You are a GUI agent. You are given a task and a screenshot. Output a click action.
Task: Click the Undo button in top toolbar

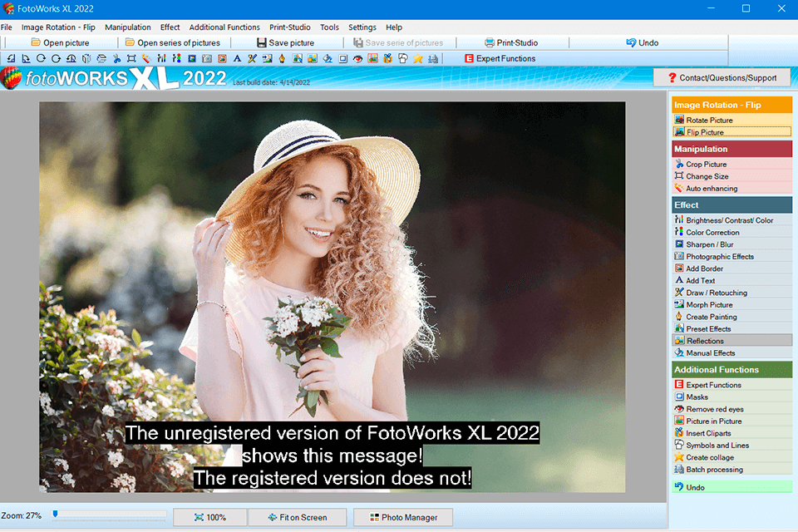[x=643, y=42]
